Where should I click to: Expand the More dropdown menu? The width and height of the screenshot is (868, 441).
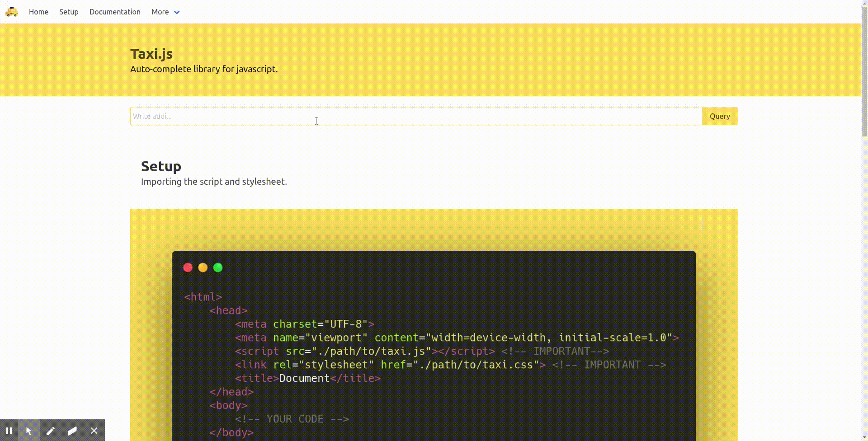pos(165,12)
